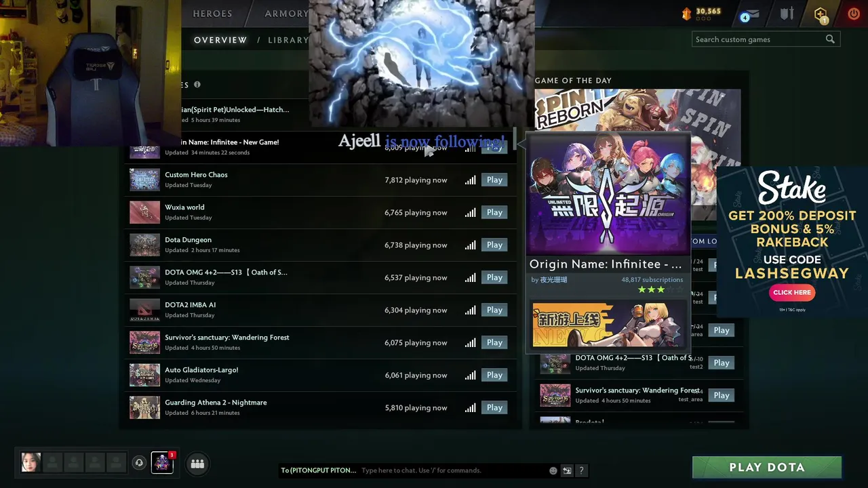Play DOTA2 IMBA AI
Image resolution: width=868 pixels, height=488 pixels.
click(x=494, y=310)
